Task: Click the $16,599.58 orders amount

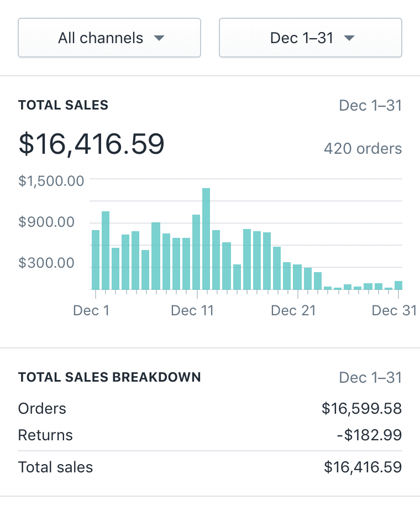Action: pos(361,409)
